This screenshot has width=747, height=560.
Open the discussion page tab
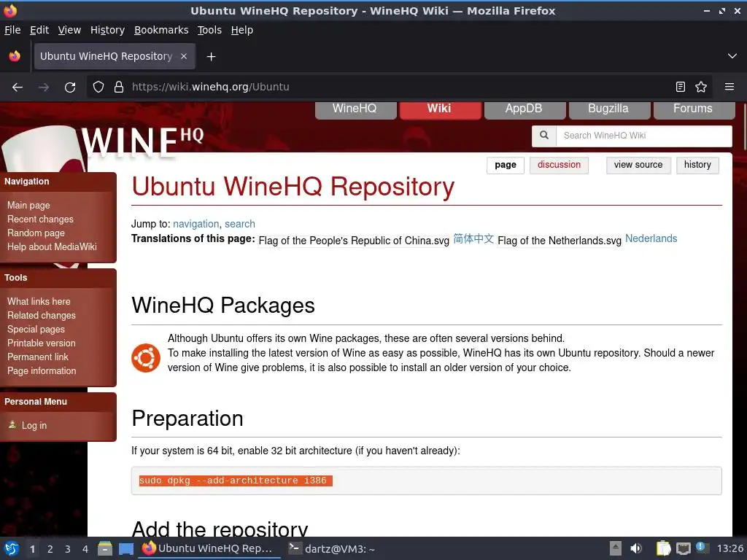coord(559,166)
